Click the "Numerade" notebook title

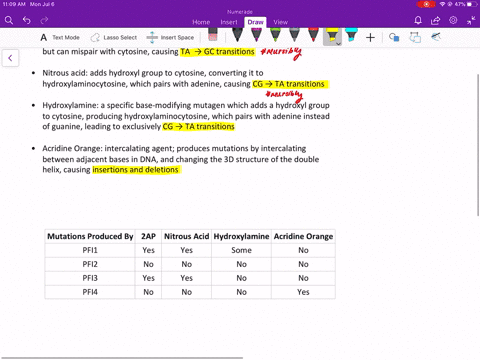pos(240,12)
